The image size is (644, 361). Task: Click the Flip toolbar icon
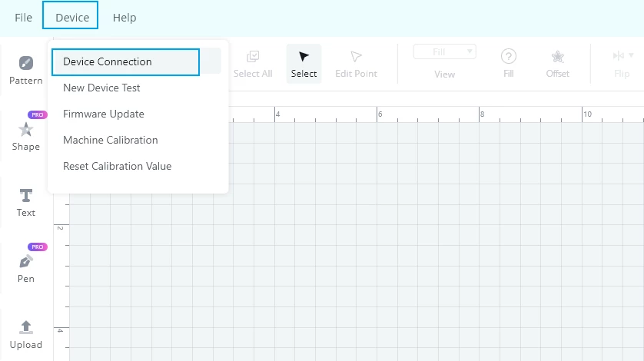[x=619, y=55]
